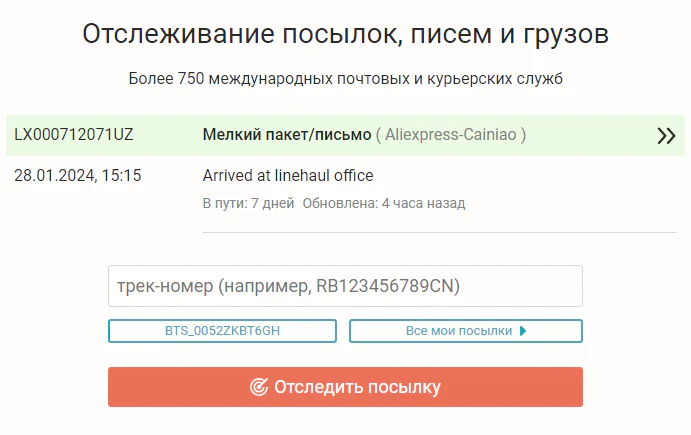Click the example text 'RB123456789CN' placeholder
Image resolution: width=691 pixels, height=435 pixels.
pos(387,286)
